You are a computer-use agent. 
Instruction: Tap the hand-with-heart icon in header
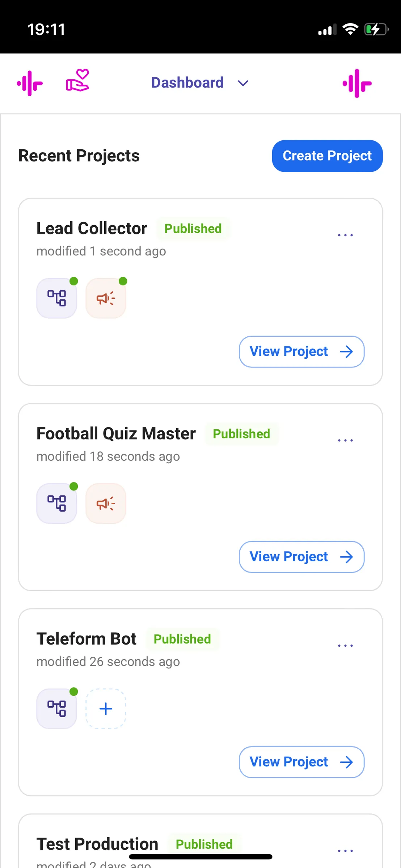tap(77, 81)
